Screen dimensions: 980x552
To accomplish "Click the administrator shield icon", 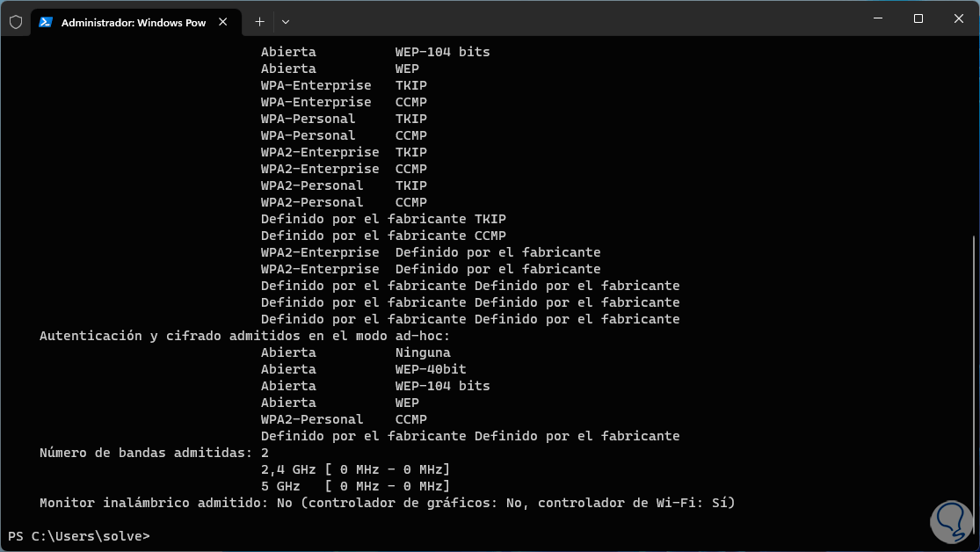I will [15, 22].
